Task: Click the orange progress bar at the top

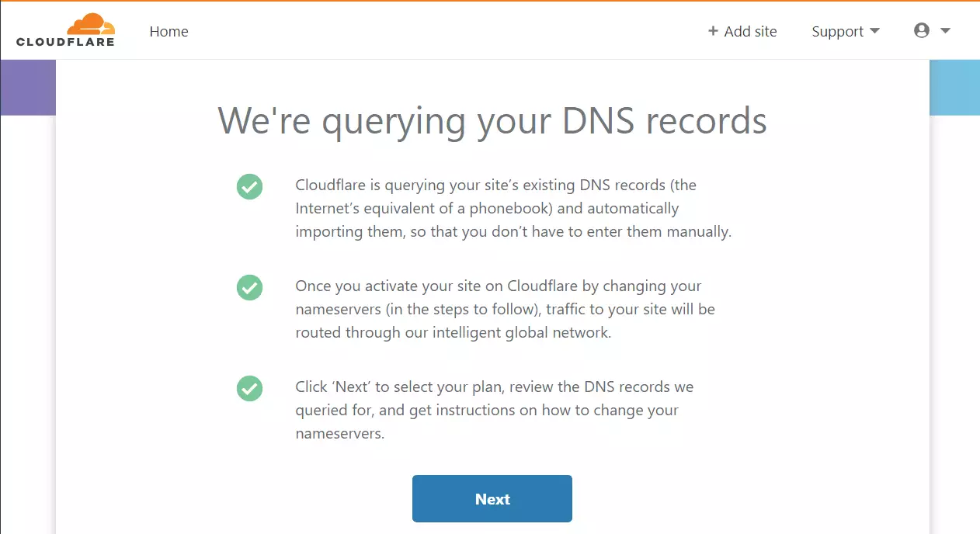Action: coord(490,1)
